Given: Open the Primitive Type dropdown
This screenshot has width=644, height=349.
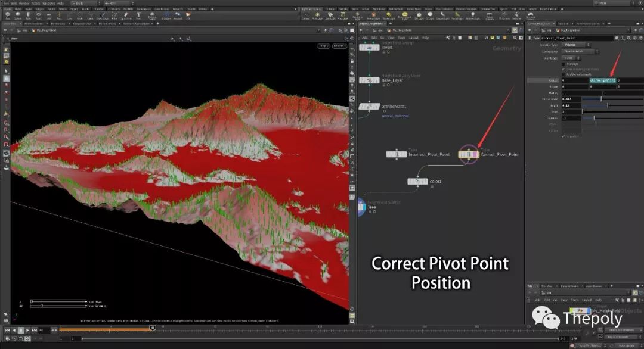Looking at the screenshot, I should (x=577, y=45).
